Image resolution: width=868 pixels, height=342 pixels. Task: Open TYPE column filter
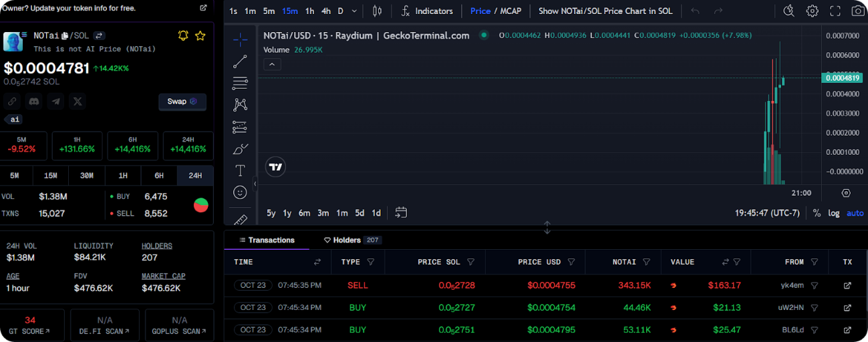click(371, 263)
